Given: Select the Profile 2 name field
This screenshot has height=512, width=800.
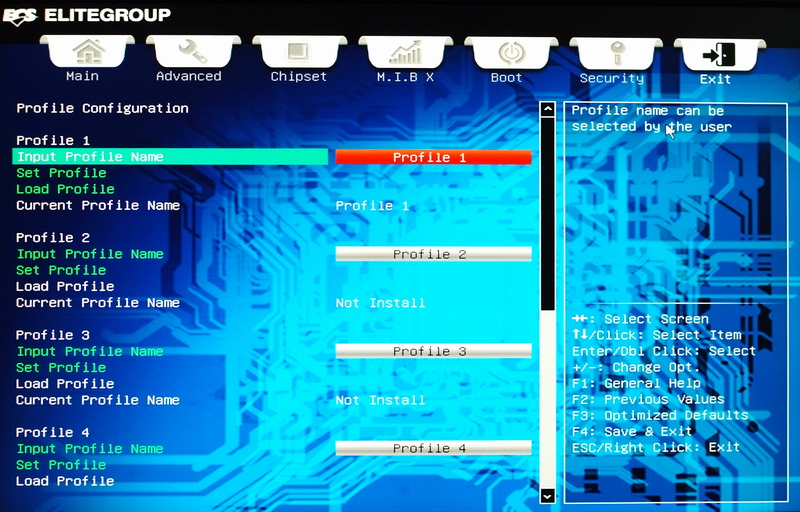Looking at the screenshot, I should tap(433, 254).
